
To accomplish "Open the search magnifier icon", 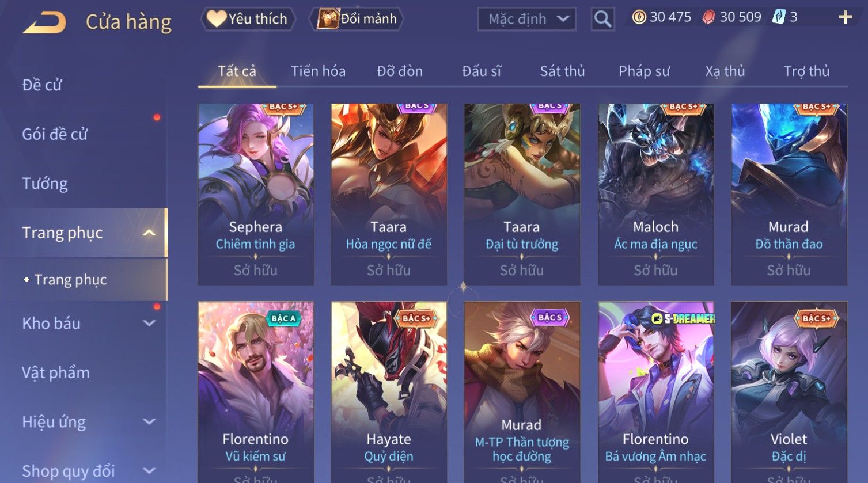I will tap(602, 19).
